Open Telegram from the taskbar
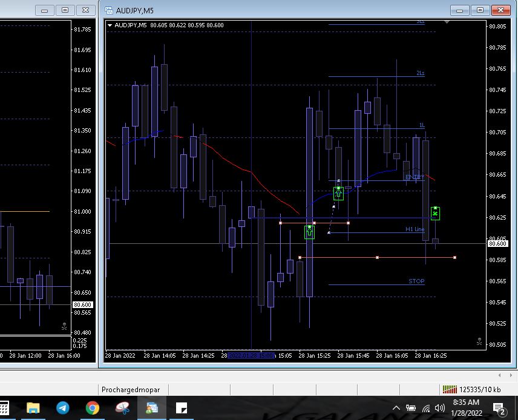The height and width of the screenshot is (420, 518). point(63,408)
